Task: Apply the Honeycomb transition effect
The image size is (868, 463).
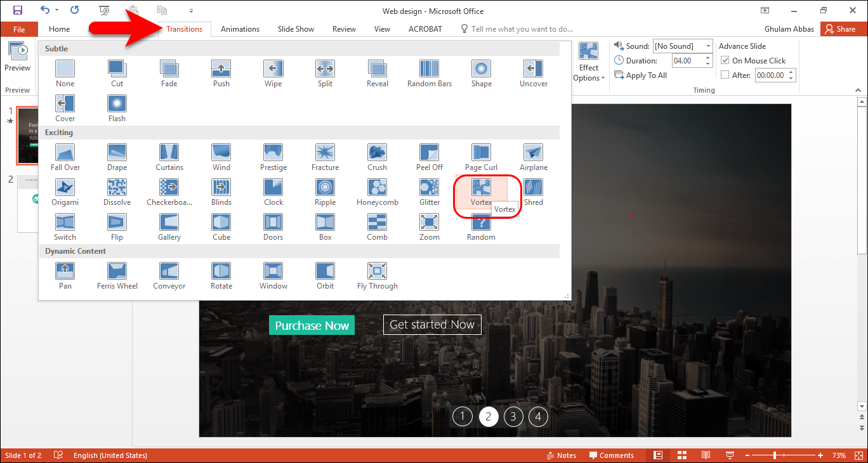Action: (377, 192)
